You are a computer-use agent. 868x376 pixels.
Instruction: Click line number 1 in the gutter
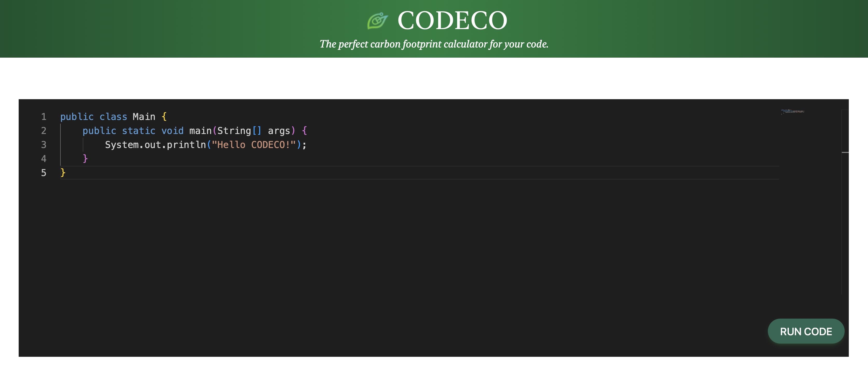pyautogui.click(x=44, y=117)
